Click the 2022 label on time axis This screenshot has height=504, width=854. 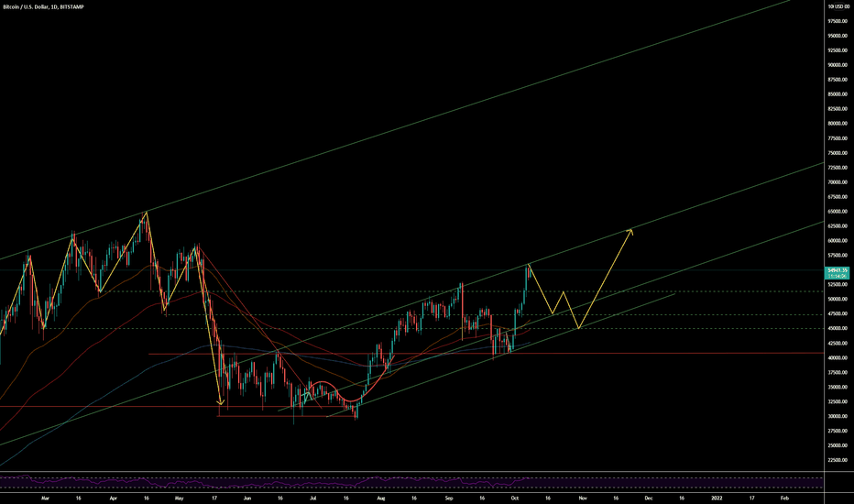(x=717, y=498)
